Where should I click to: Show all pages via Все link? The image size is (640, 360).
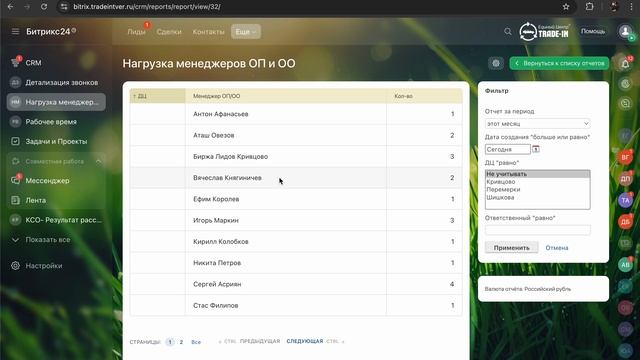pyautogui.click(x=196, y=342)
